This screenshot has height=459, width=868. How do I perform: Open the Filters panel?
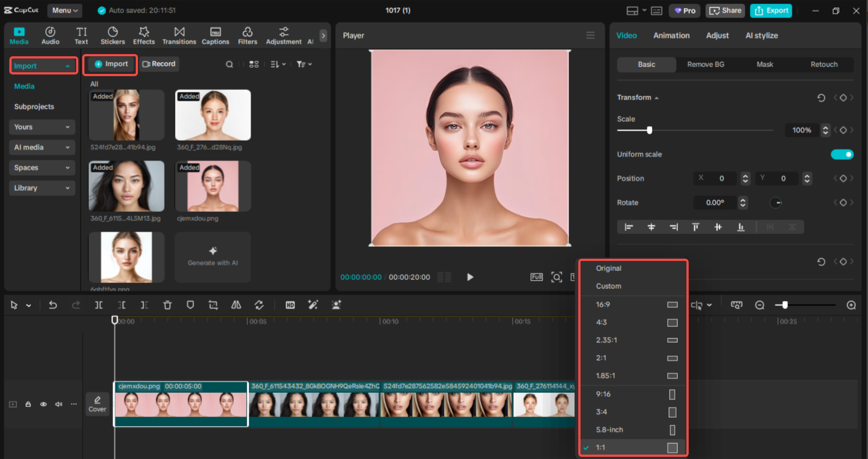(x=247, y=35)
